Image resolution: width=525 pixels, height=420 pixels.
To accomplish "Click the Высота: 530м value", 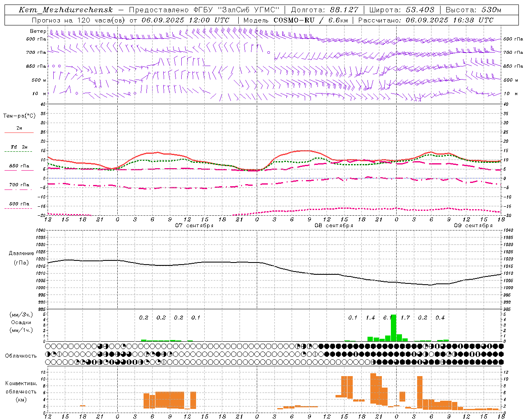I will (473, 10).
